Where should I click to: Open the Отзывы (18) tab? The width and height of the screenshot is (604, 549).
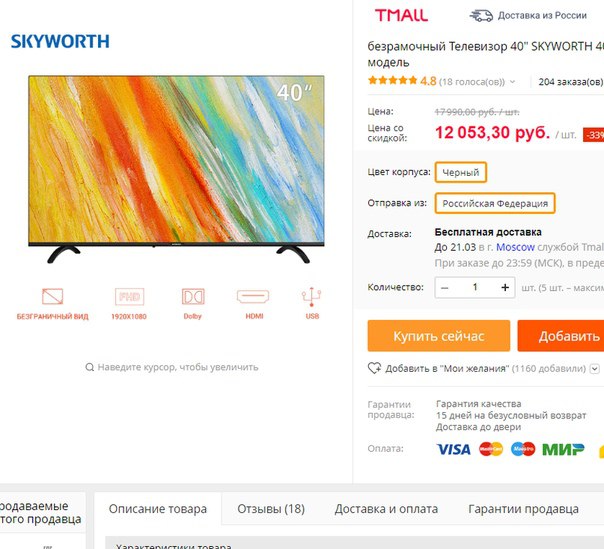coord(271,509)
